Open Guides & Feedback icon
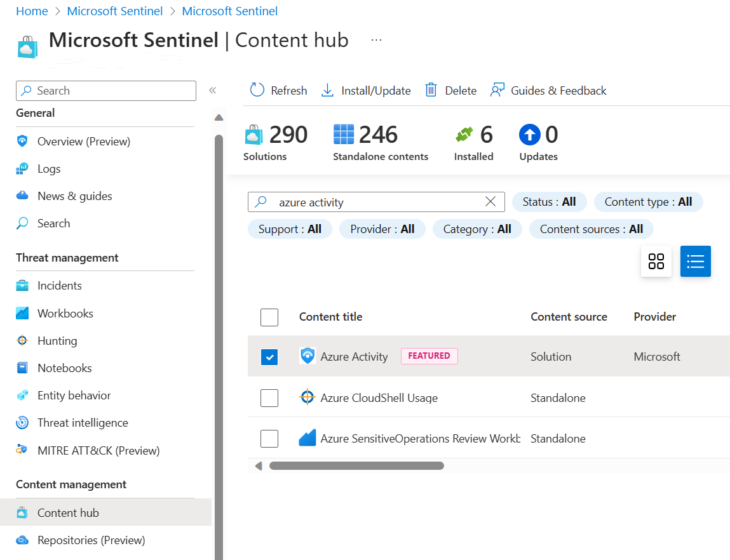 [497, 90]
